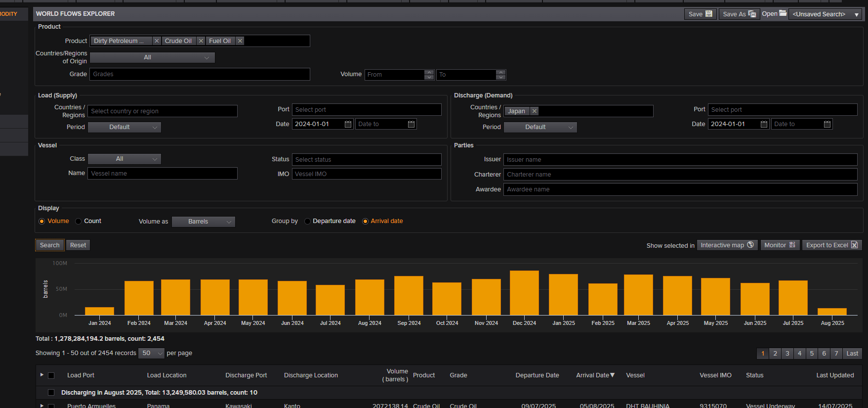Click the Load Select port field
This screenshot has width=868, height=408.
[367, 110]
